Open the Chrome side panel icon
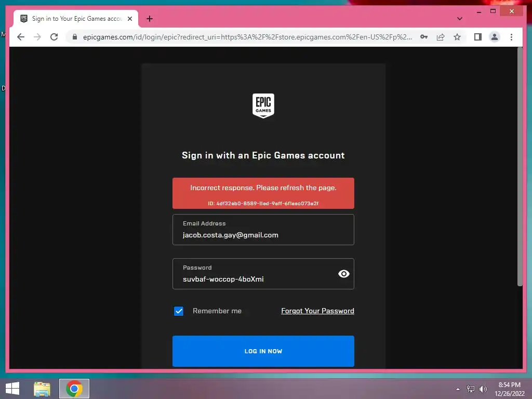This screenshot has height=399, width=532. 478,37
